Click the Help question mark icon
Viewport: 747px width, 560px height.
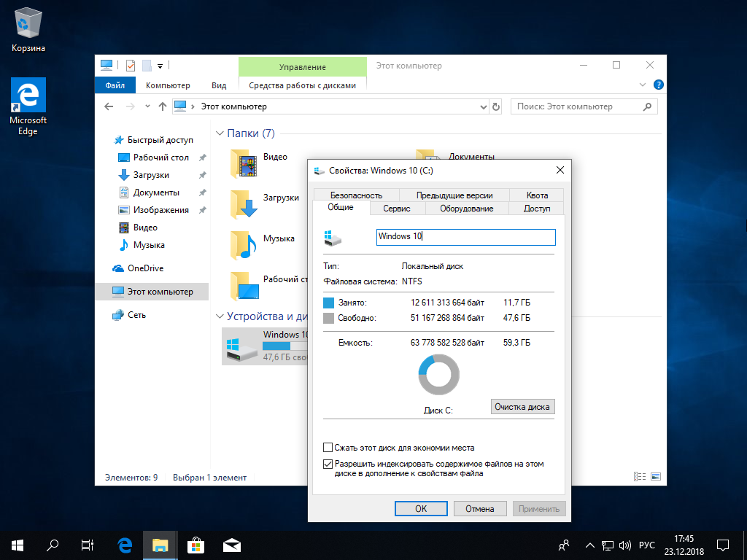pyautogui.click(x=659, y=85)
